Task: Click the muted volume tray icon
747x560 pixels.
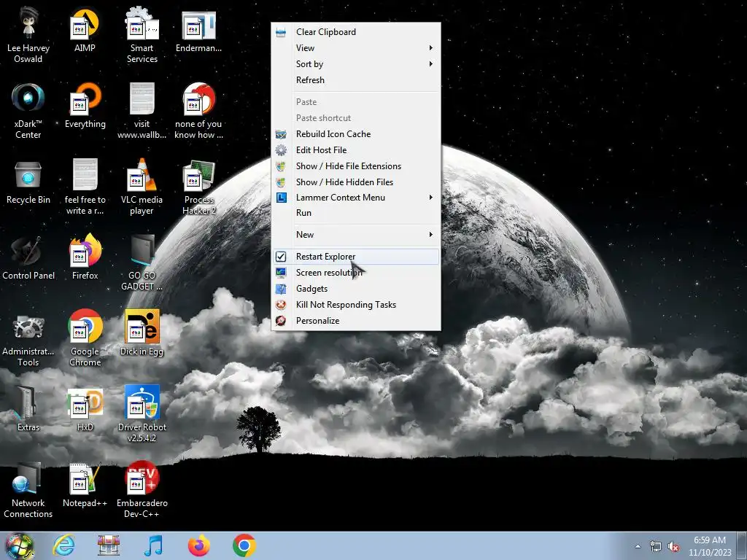Action: 673,547
